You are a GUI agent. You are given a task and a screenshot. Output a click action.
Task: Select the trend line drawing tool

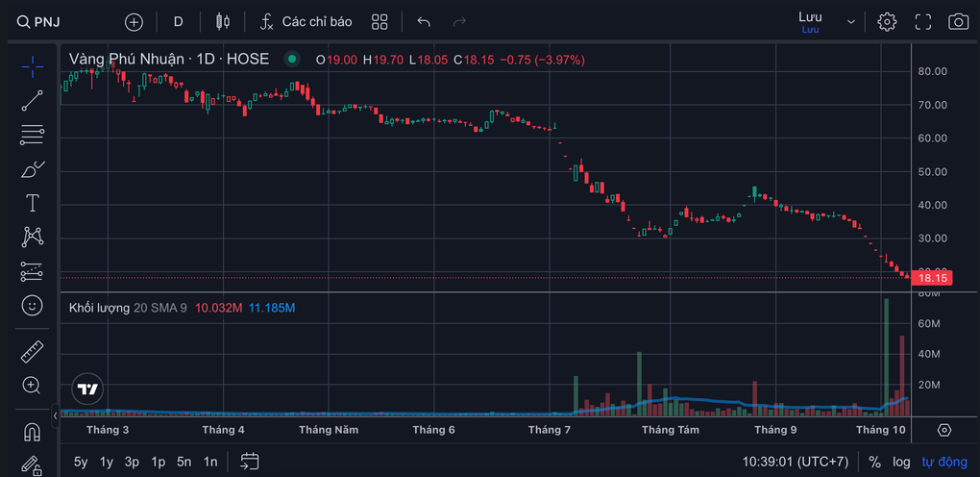click(32, 100)
